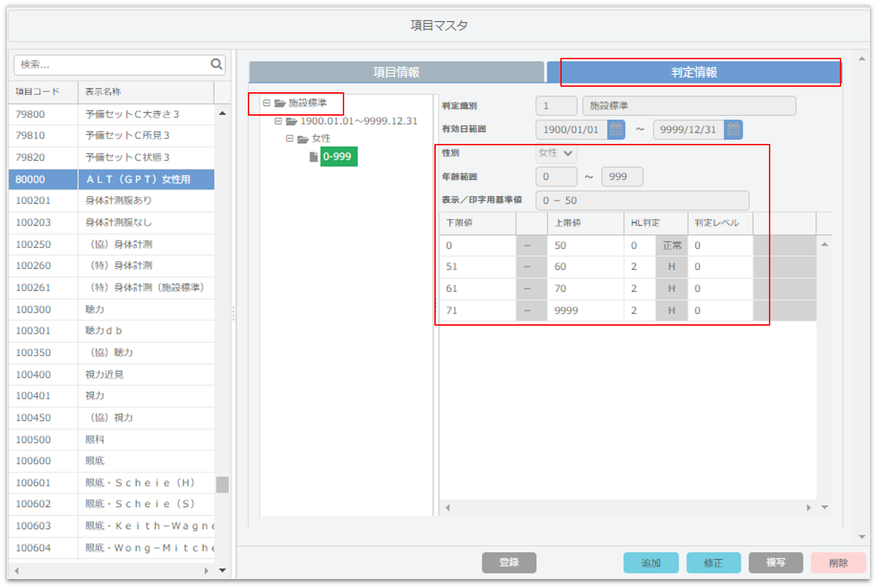
Task: Click item list scrollbar down arrow
Action: pos(222,570)
